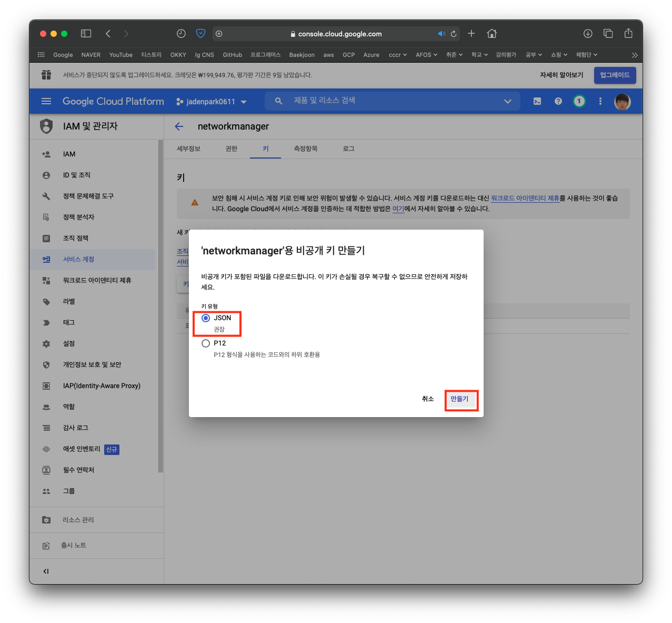Switch to the 권한 tab

232,149
